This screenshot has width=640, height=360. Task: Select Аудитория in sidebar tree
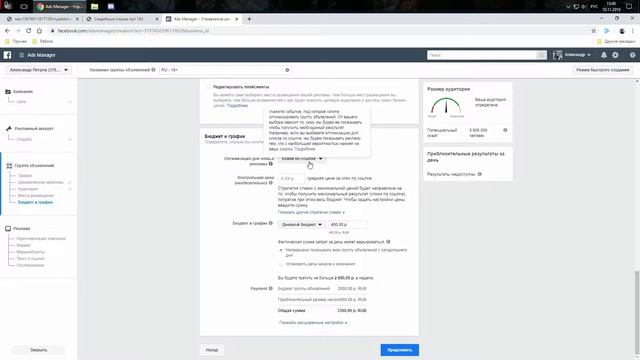coord(28,189)
